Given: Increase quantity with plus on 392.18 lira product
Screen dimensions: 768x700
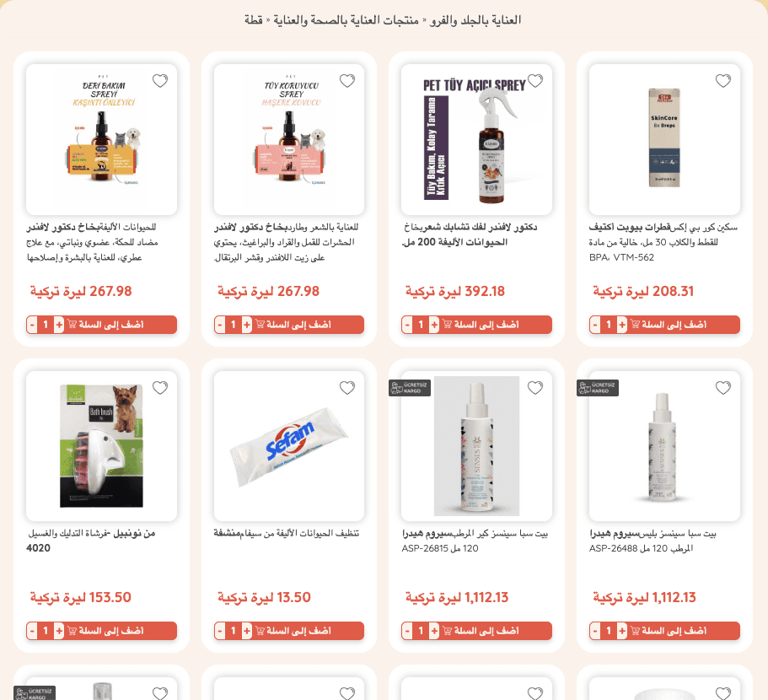Looking at the screenshot, I should (434, 325).
